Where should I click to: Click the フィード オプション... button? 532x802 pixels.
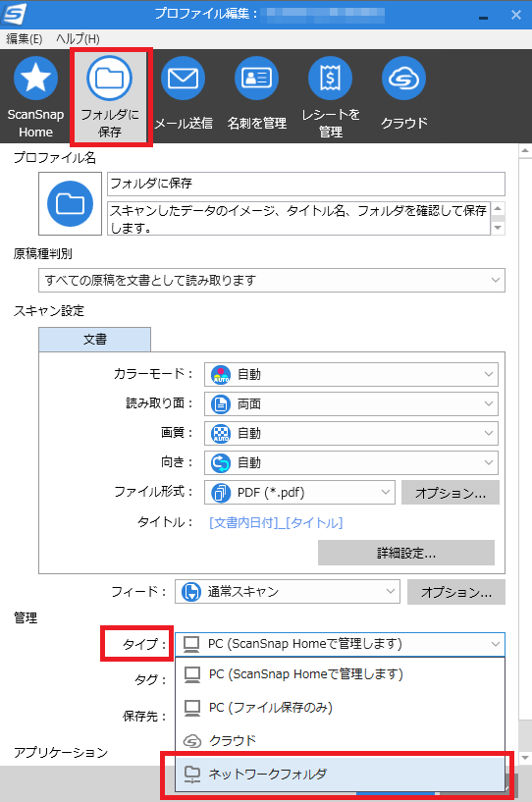click(x=456, y=592)
